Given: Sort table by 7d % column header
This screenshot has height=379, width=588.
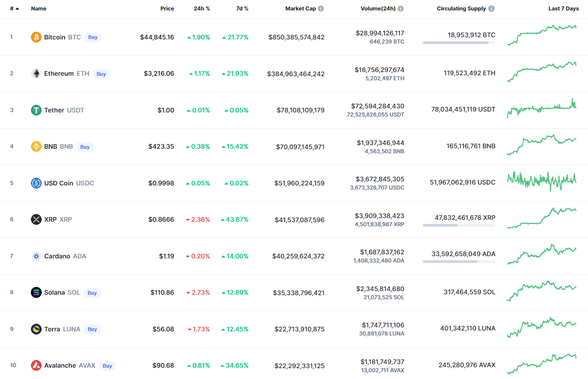Looking at the screenshot, I should tap(242, 9).
